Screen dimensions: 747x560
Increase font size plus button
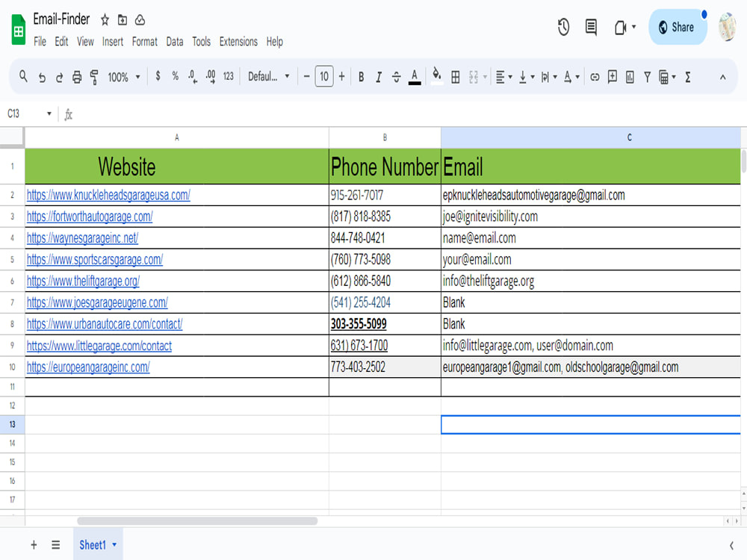[x=341, y=77]
